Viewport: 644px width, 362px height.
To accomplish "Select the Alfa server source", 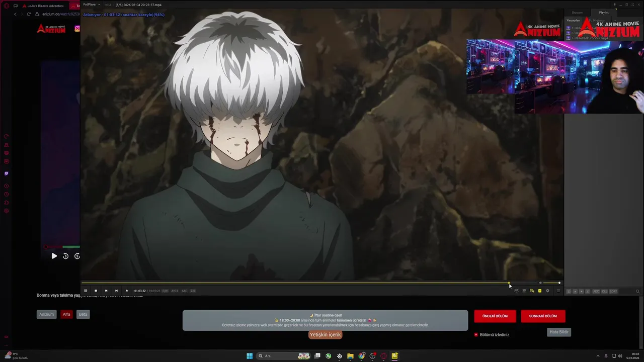I will [x=66, y=314].
